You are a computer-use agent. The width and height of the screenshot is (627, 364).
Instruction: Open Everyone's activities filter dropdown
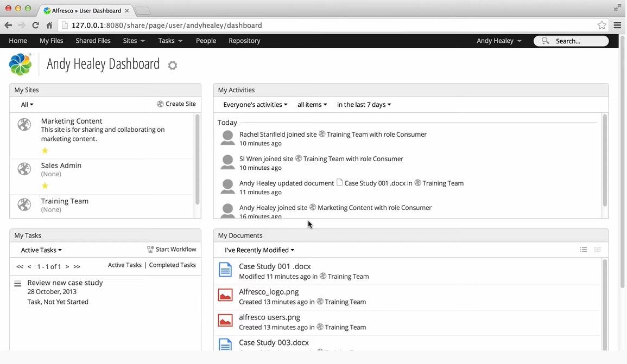point(255,105)
